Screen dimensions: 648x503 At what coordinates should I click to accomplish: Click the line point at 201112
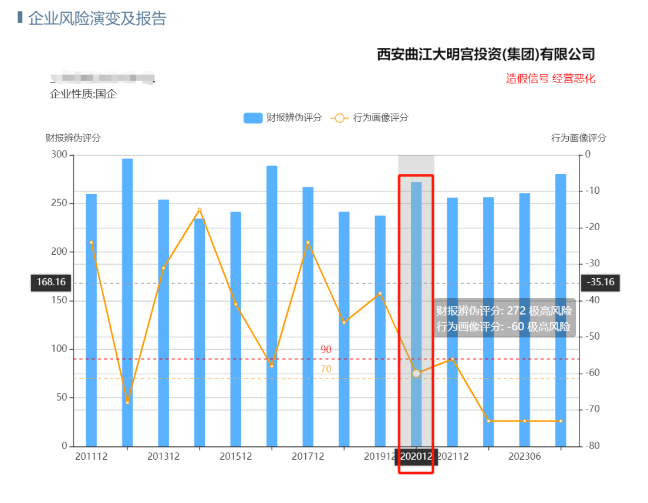point(91,242)
